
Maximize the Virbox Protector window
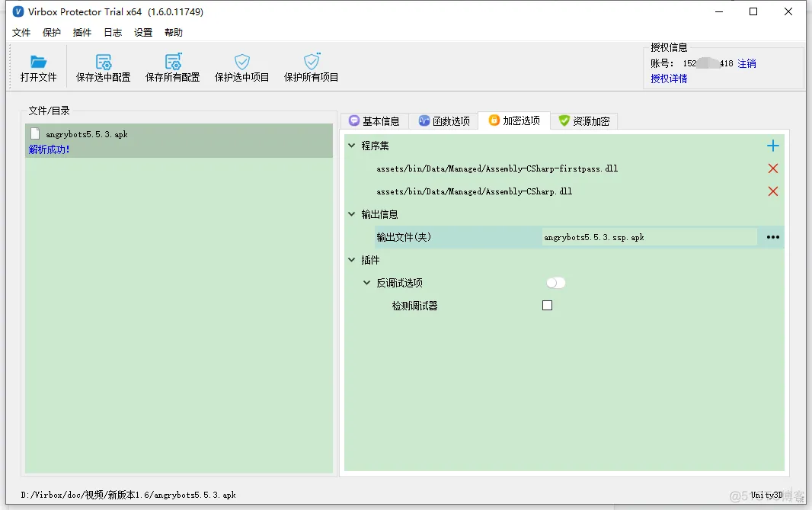pyautogui.click(x=753, y=11)
